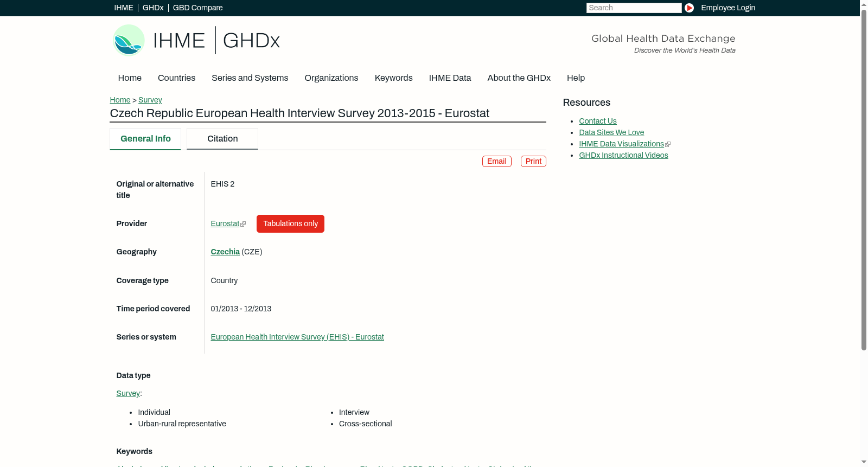Click the scrollbar down arrow
Screen dimensions: 868x467
click(864, 463)
